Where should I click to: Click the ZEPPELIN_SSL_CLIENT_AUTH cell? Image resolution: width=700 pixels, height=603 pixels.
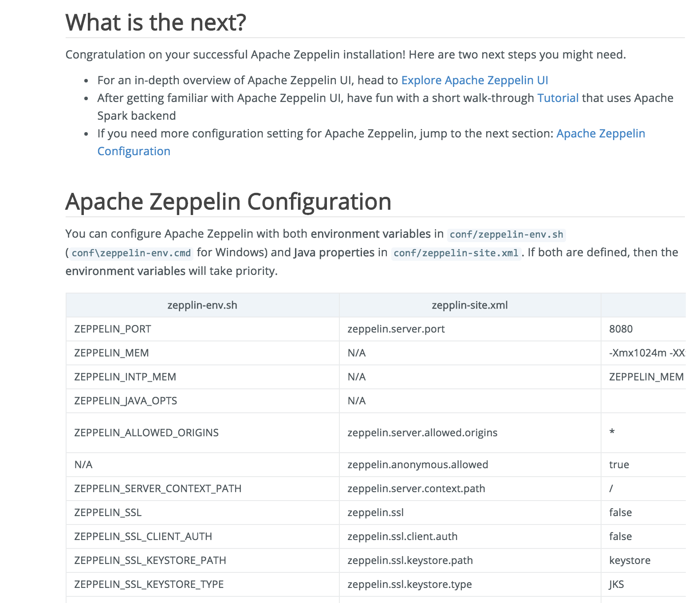pyautogui.click(x=143, y=536)
